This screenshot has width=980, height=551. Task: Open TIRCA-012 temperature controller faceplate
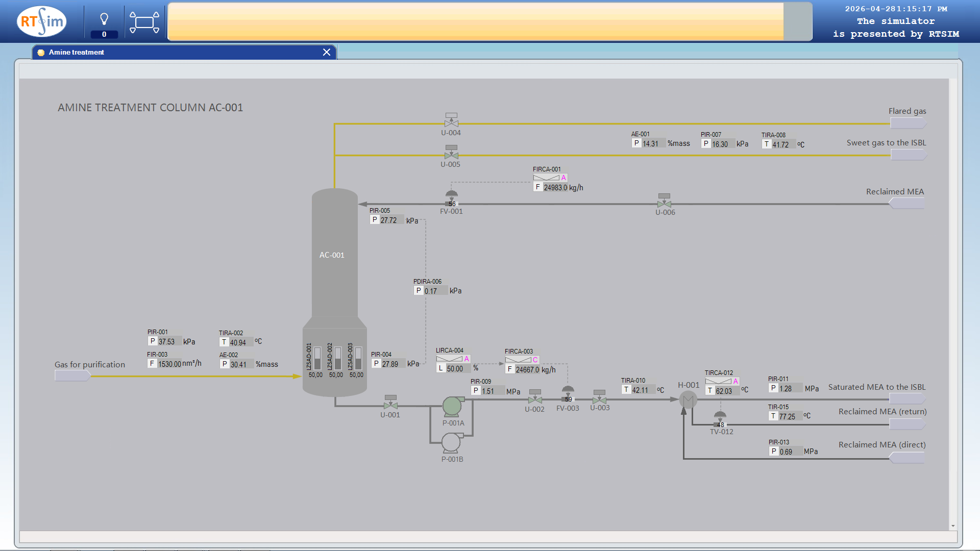tap(722, 381)
